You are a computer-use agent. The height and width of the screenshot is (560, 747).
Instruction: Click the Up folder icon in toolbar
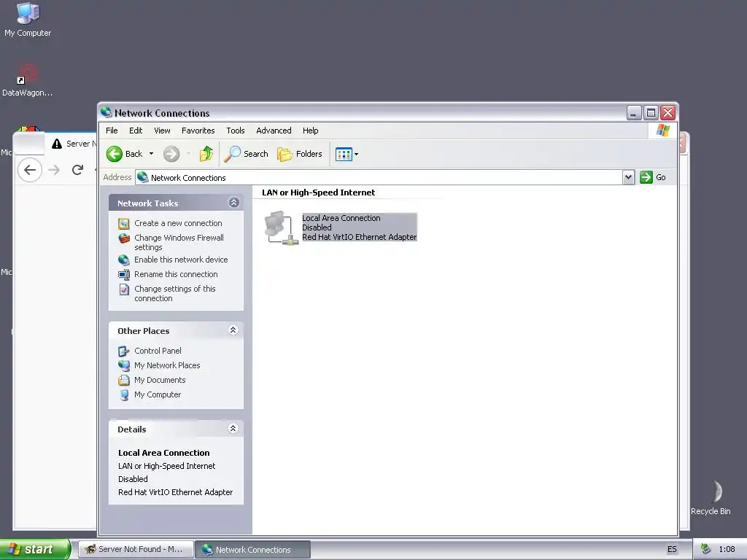click(206, 154)
